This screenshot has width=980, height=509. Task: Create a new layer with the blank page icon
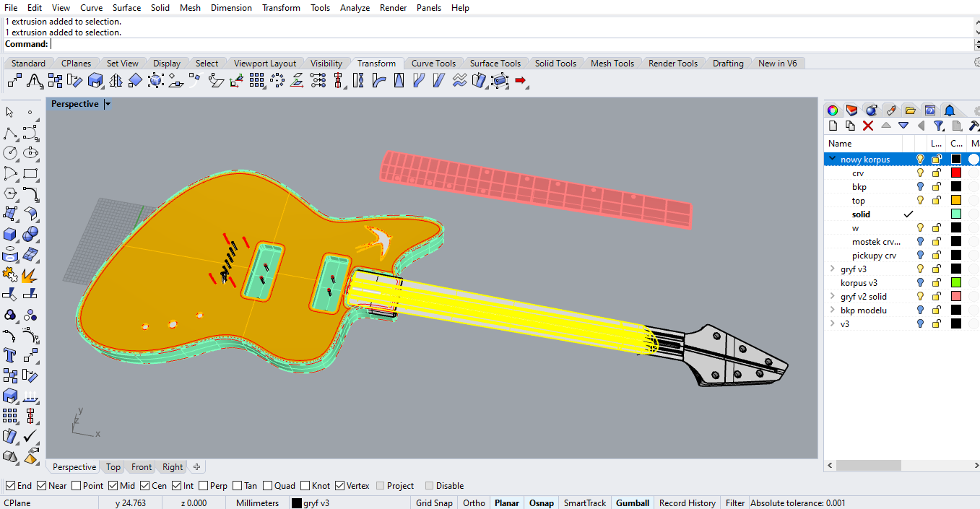(833, 126)
